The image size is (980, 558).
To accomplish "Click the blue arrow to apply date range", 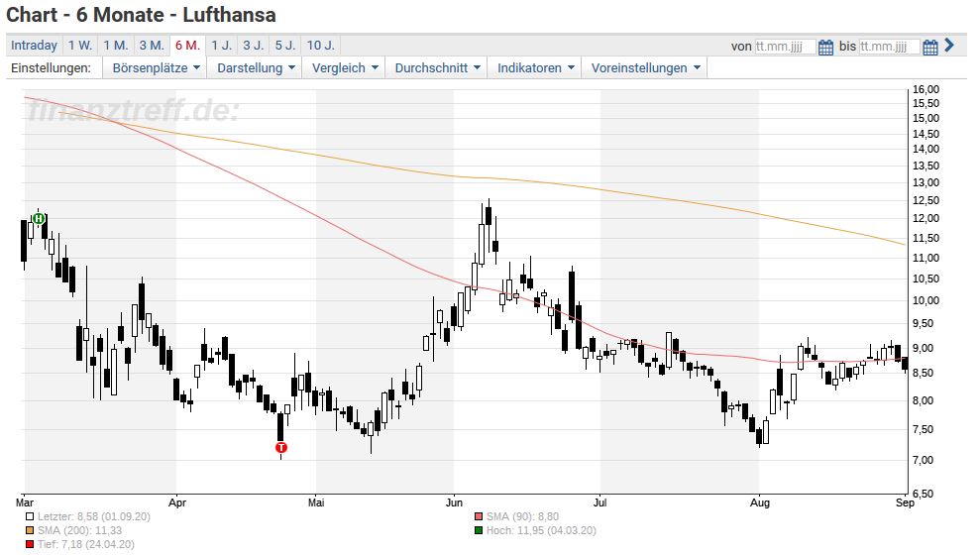I will pos(949,45).
